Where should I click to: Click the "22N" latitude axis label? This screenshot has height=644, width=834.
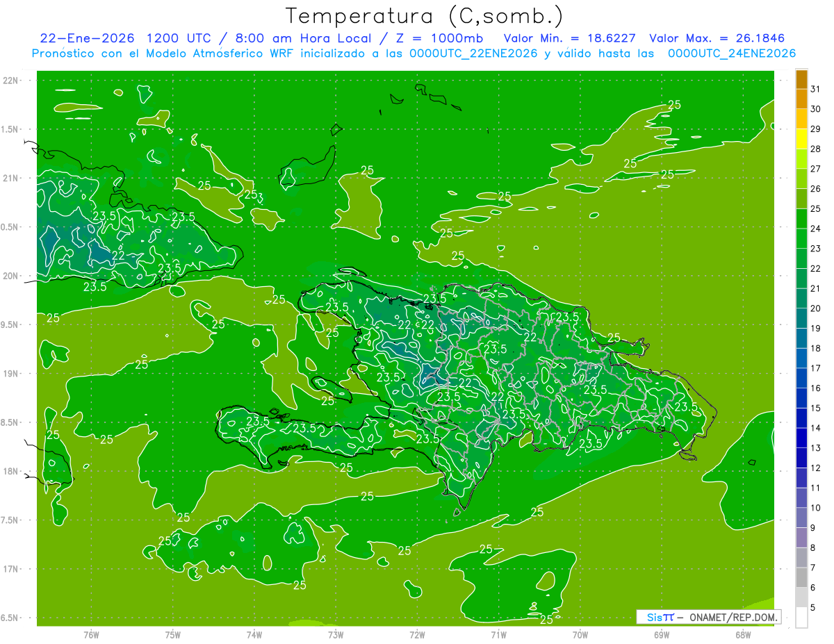[10, 80]
